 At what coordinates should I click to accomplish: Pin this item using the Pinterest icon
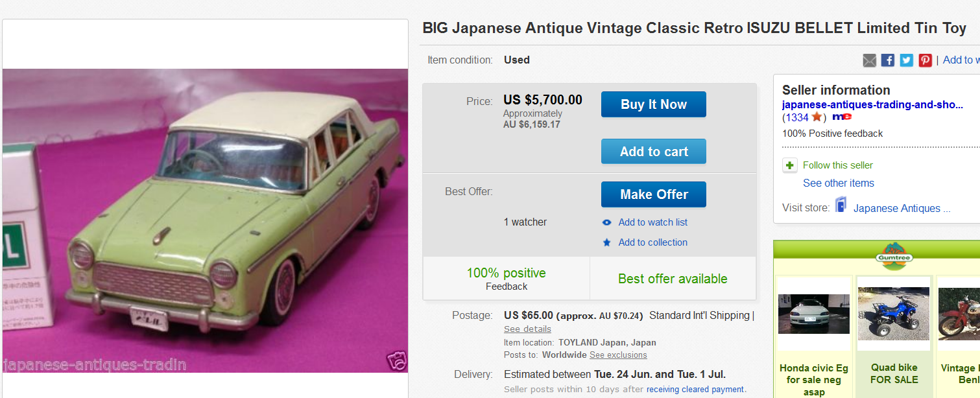click(925, 60)
